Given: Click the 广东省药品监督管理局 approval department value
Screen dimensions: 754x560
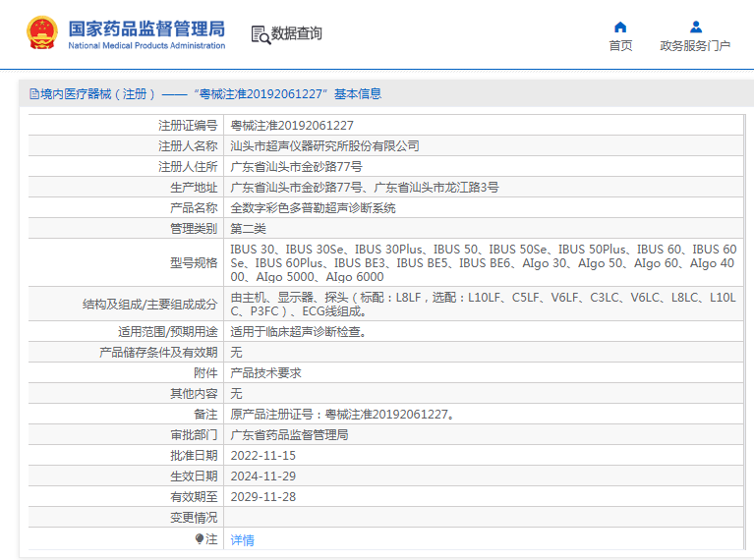Looking at the screenshot, I should (x=289, y=435).
